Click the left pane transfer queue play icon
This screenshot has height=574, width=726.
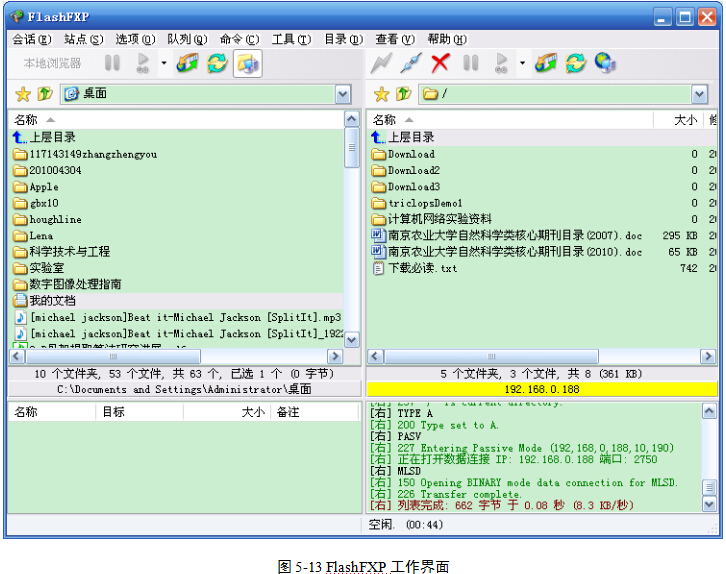click(143, 63)
